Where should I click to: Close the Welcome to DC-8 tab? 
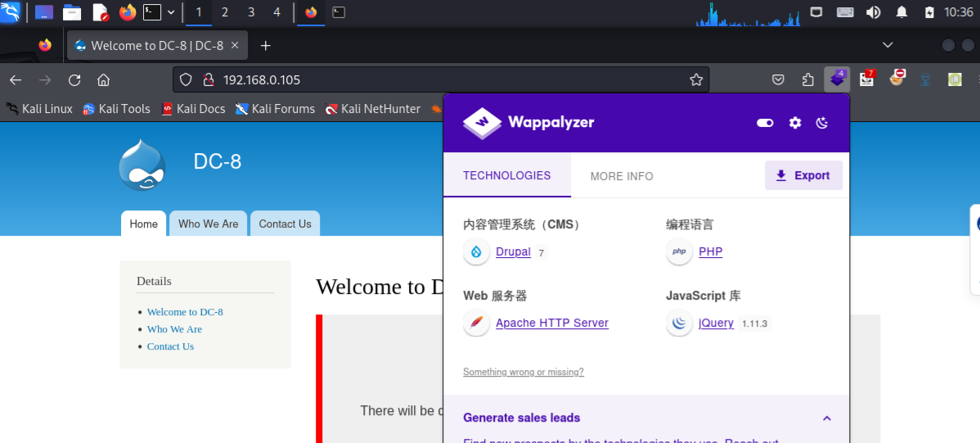click(x=235, y=45)
